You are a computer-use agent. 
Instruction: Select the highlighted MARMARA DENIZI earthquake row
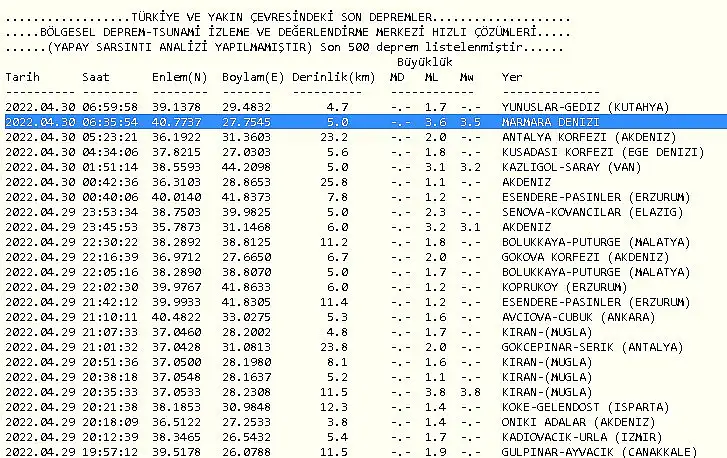pos(366,122)
